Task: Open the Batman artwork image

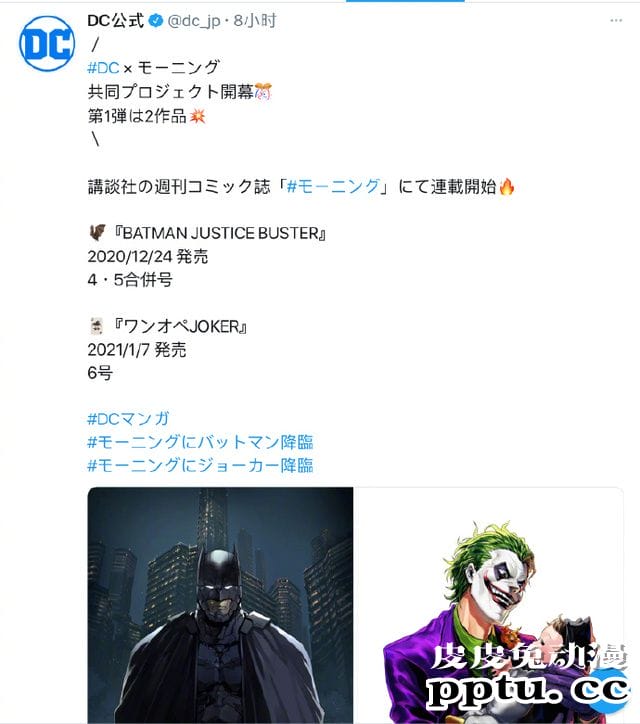Action: point(220,605)
